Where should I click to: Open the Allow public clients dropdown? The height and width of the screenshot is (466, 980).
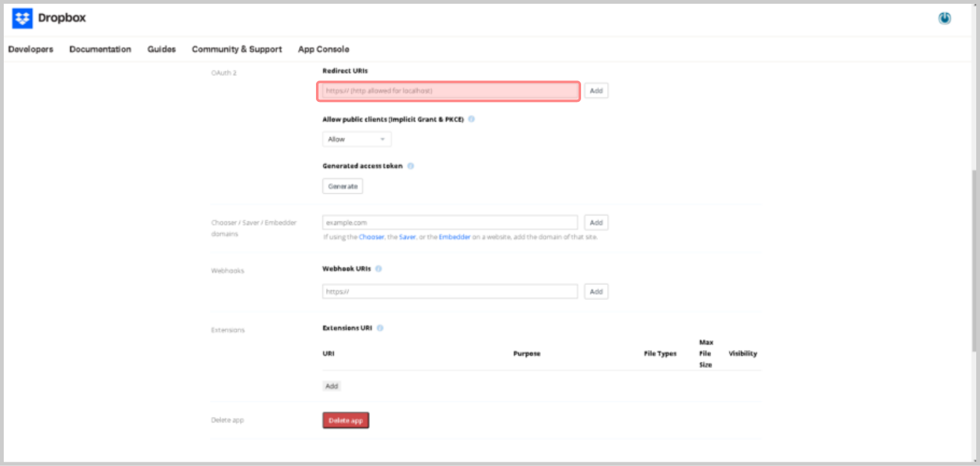point(357,139)
